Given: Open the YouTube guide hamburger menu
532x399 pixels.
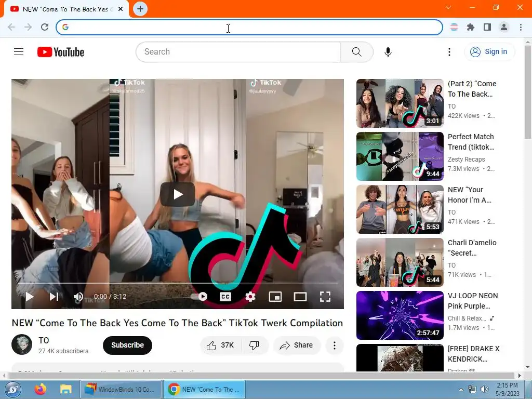Looking at the screenshot, I should (19, 52).
